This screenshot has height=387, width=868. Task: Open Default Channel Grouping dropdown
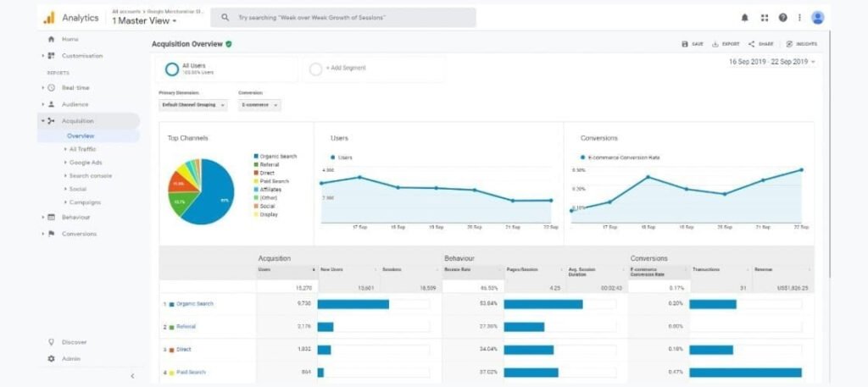coord(193,105)
